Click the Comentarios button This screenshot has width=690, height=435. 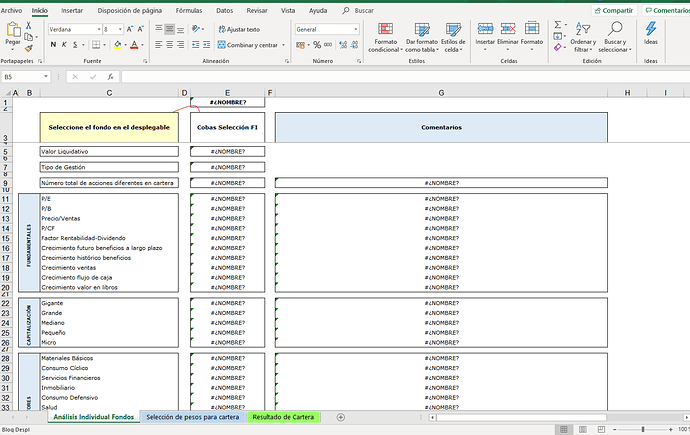coord(666,11)
